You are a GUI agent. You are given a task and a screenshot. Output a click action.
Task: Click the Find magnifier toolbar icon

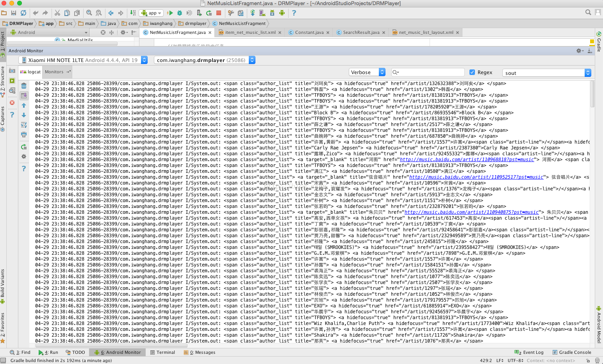89,13
